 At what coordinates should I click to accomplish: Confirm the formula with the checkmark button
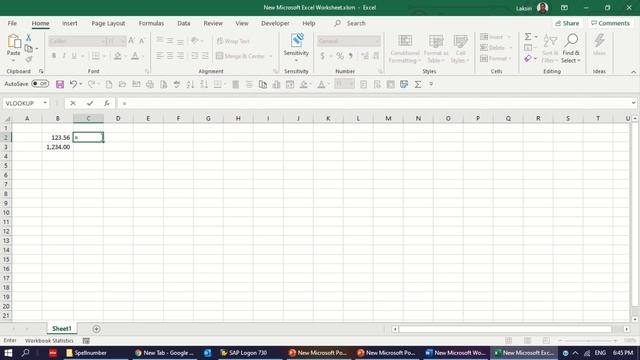pyautogui.click(x=90, y=103)
